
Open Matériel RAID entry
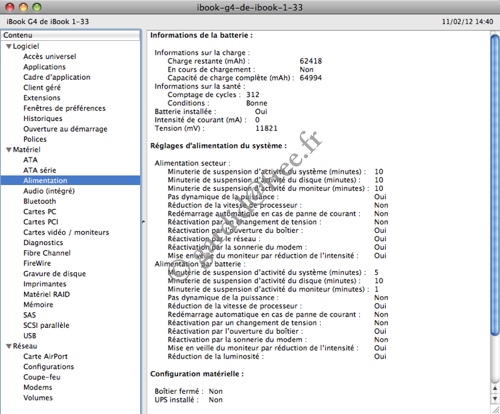[x=47, y=294]
